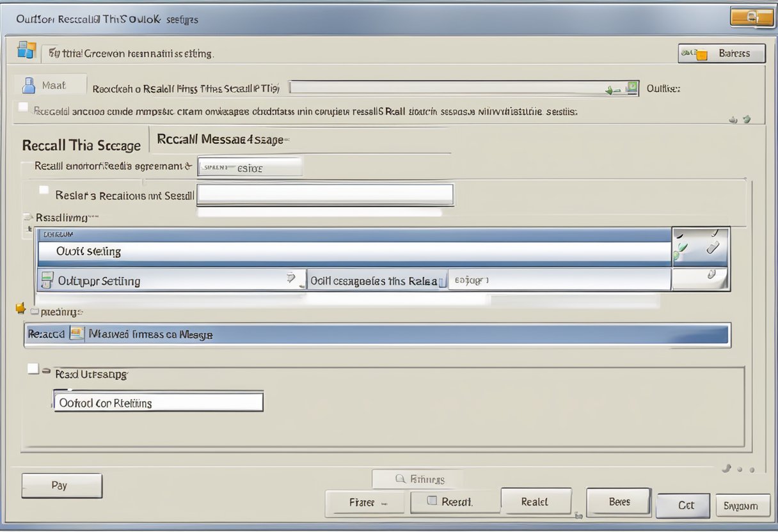778x532 pixels.
Task: Click the folder icon on the Baress button
Action: [701, 54]
